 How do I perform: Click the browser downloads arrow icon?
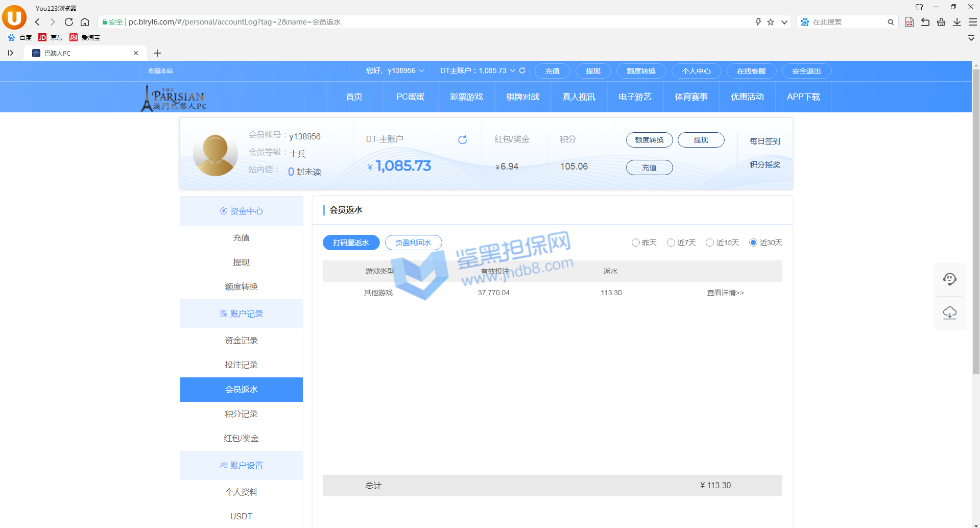pos(957,22)
